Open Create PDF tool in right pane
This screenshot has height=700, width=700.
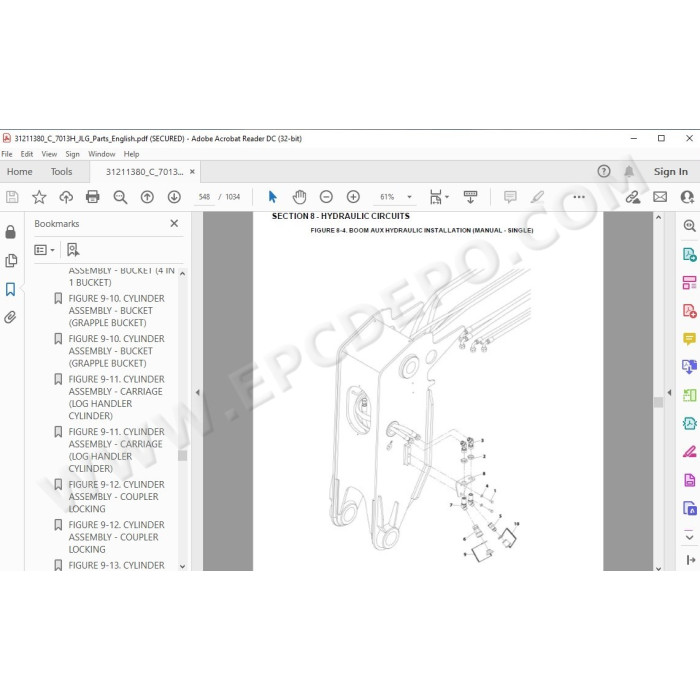(x=689, y=311)
